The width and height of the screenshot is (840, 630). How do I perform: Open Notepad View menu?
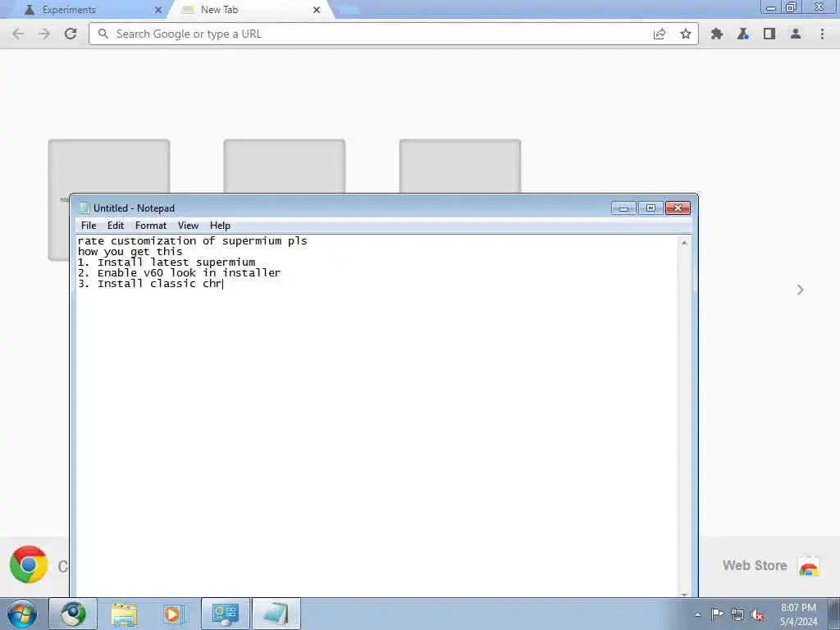click(x=188, y=226)
